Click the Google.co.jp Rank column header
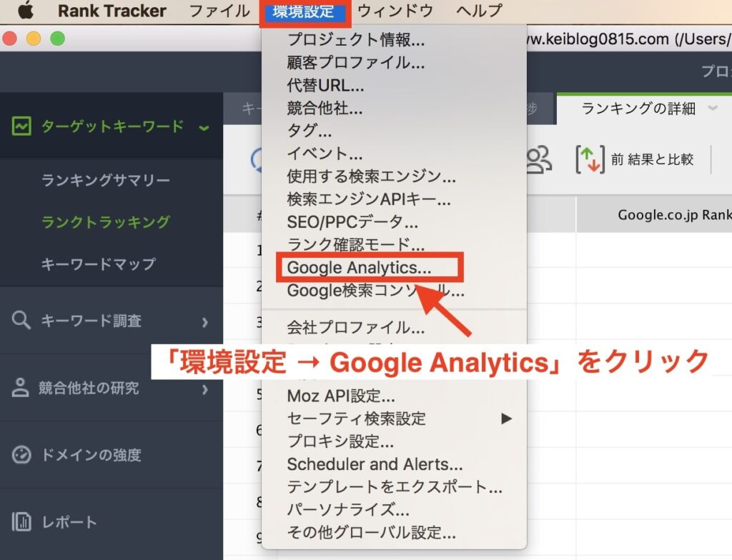 675,215
